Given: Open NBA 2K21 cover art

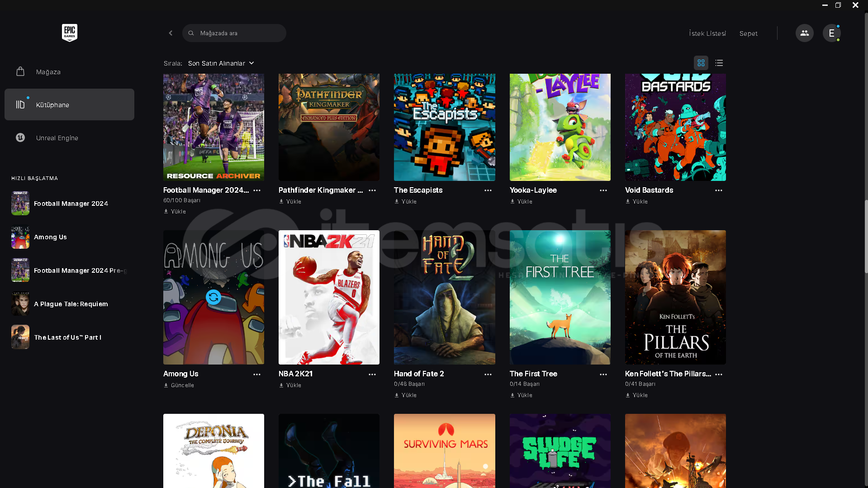Looking at the screenshot, I should pos(329,297).
